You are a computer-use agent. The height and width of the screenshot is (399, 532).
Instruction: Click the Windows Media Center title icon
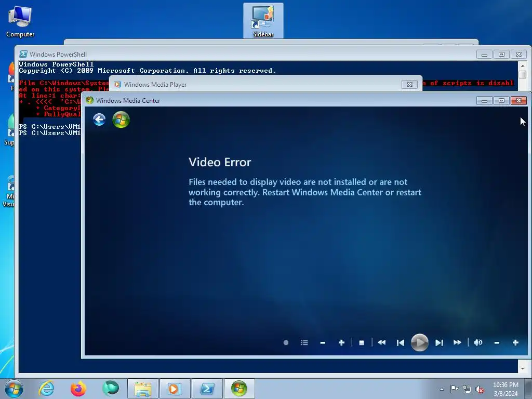coord(89,100)
